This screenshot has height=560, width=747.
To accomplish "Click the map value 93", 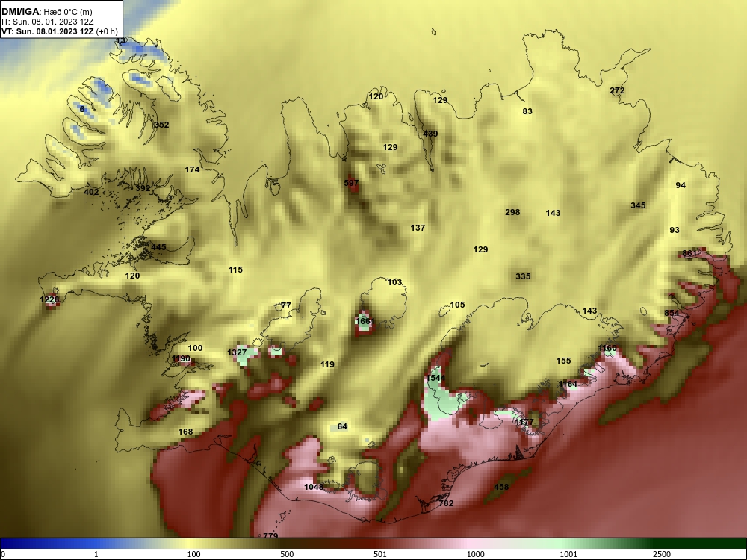I will [675, 230].
